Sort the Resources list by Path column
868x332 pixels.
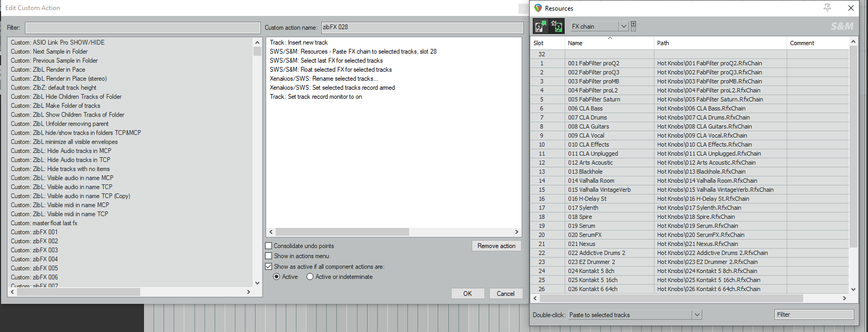point(720,43)
